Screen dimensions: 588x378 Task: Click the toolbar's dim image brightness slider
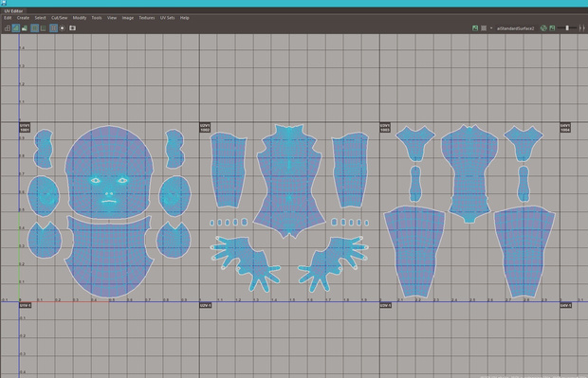pos(567,28)
